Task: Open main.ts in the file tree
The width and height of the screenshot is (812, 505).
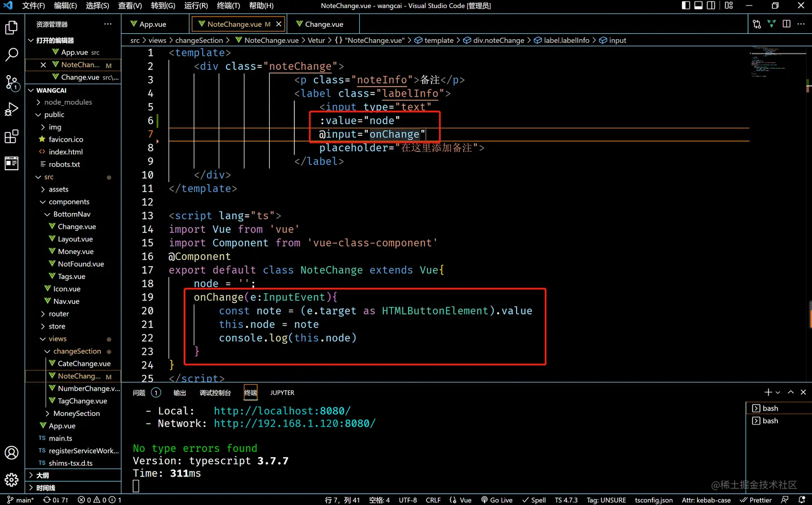Action: point(60,438)
